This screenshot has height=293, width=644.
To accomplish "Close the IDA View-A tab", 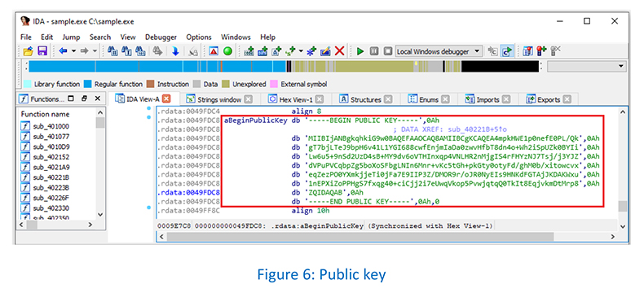I will (166, 98).
